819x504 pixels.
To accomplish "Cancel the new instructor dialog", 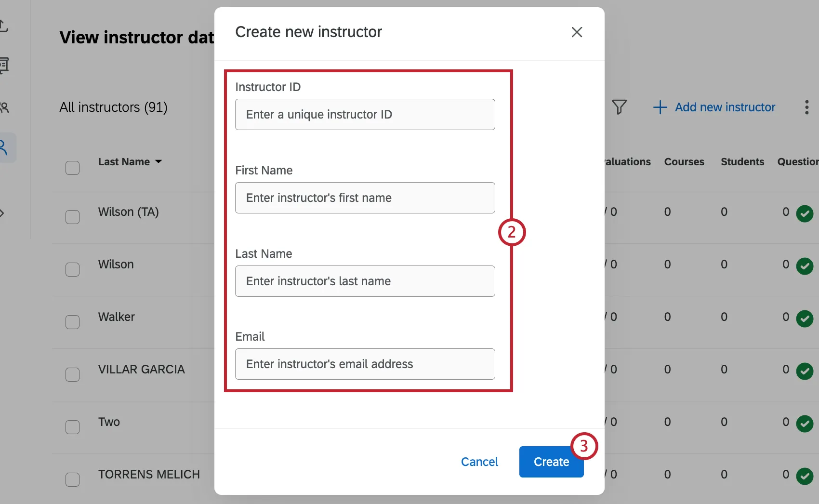I will (479, 462).
